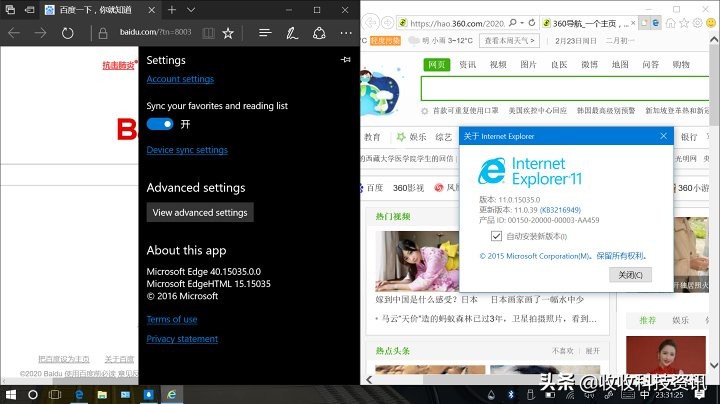Switch to 视频 search tab

click(498, 65)
